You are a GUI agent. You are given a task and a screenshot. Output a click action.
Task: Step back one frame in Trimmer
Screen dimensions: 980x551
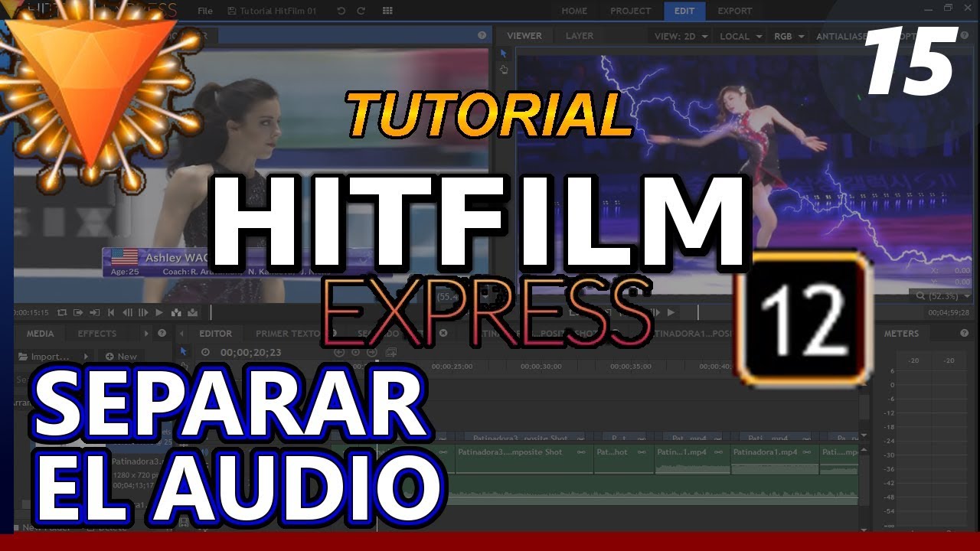point(127,312)
